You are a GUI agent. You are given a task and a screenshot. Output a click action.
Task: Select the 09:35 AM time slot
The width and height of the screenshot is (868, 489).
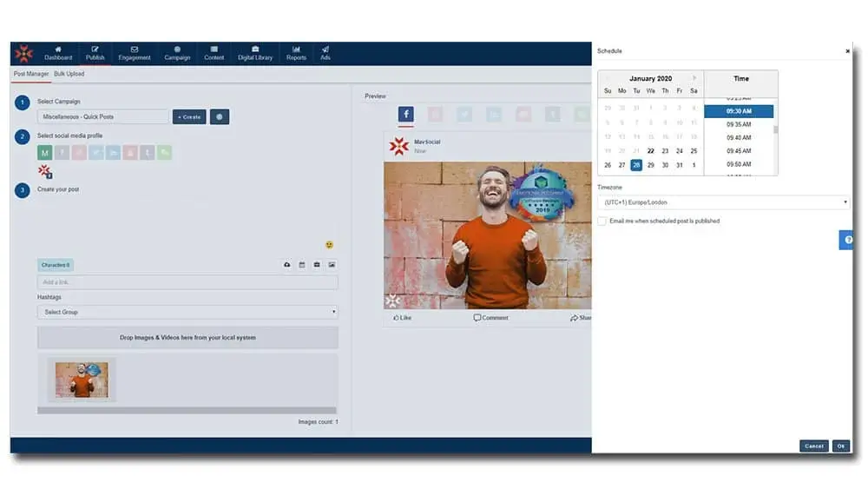point(739,124)
